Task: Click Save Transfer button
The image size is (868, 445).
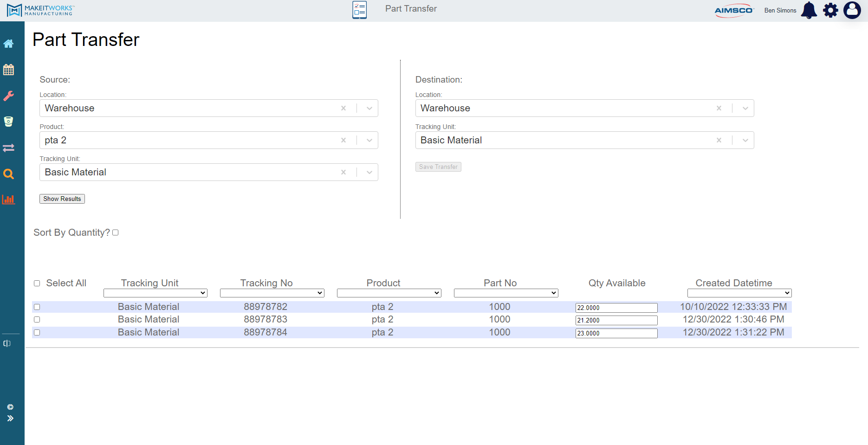Action: click(x=438, y=167)
